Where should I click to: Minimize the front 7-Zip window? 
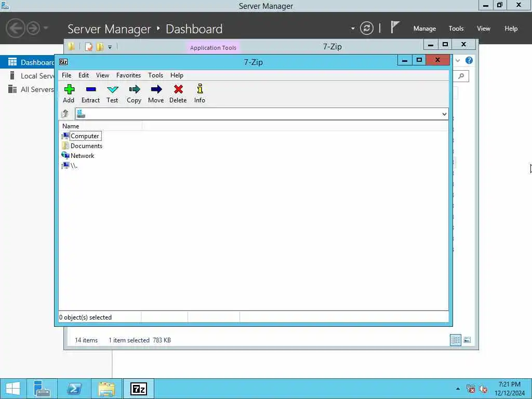point(404,60)
